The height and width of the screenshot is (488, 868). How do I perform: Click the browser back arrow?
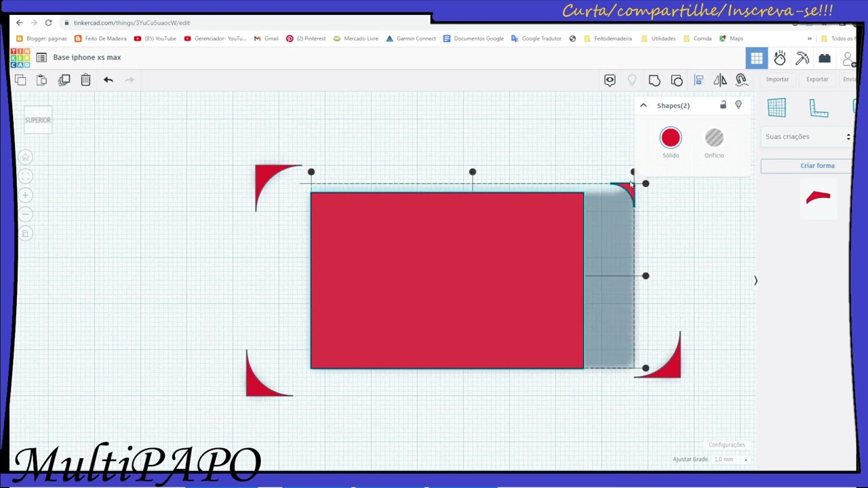coord(20,22)
